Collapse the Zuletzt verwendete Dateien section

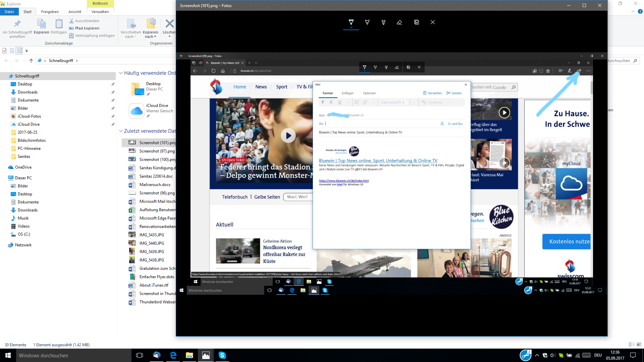point(121,131)
